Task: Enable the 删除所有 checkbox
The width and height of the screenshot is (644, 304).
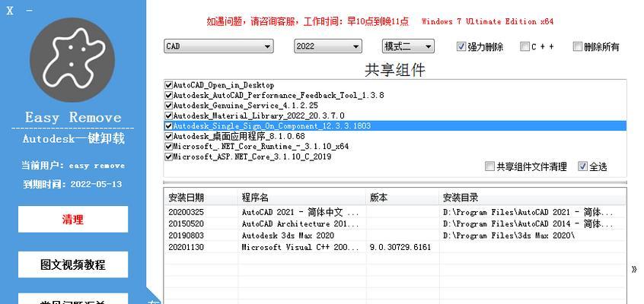Action: [578, 46]
